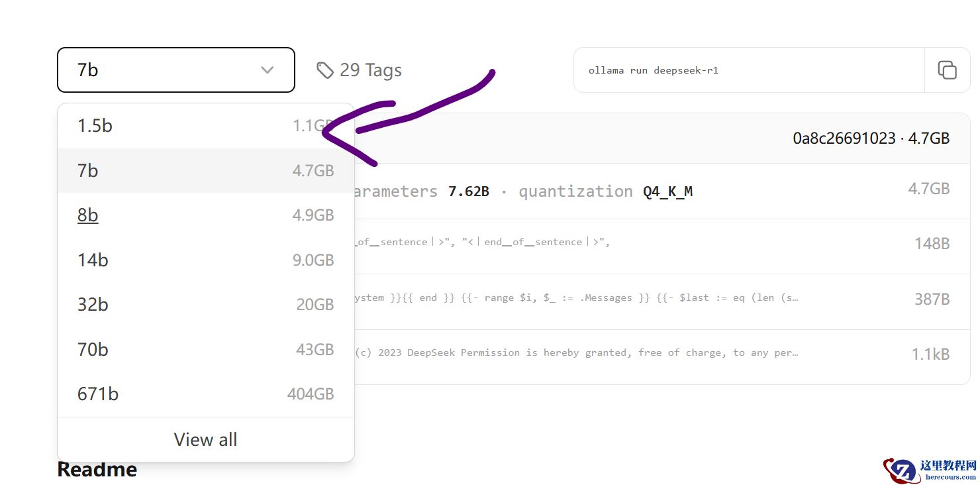Click the dropdown chevron arrow

point(267,70)
